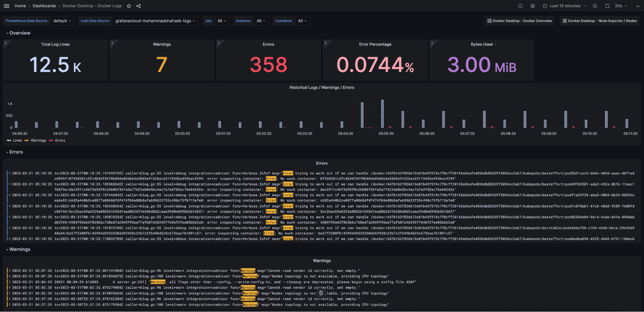
Task: Open the Docker Desktop - Docker Overview dashboard
Action: coord(520,21)
